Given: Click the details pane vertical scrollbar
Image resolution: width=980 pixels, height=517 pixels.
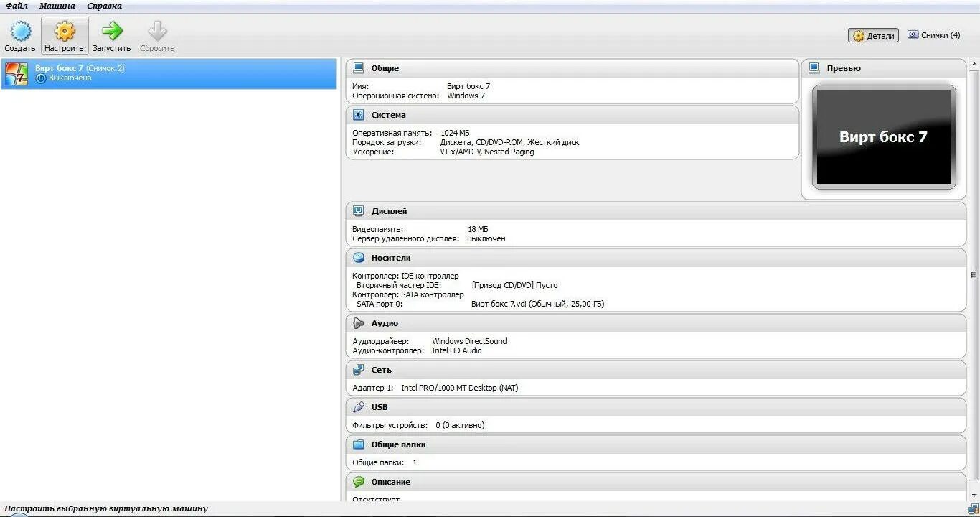Looking at the screenshot, I should pyautogui.click(x=974, y=275).
